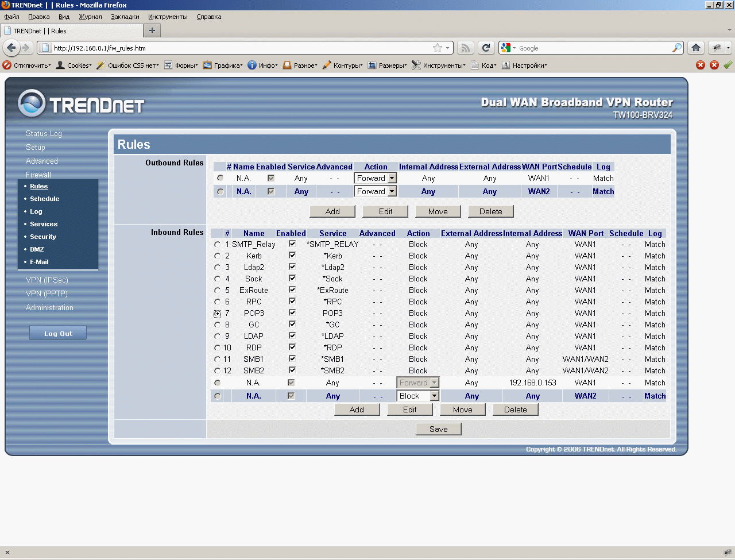Open the Services firewall submenu link
The width and height of the screenshot is (735, 560).
[44, 224]
